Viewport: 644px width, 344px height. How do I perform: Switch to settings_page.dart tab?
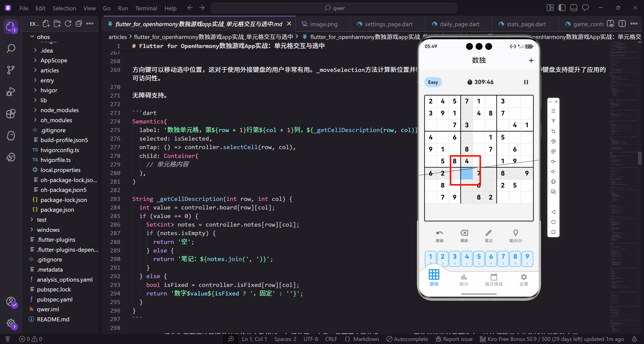click(x=388, y=24)
